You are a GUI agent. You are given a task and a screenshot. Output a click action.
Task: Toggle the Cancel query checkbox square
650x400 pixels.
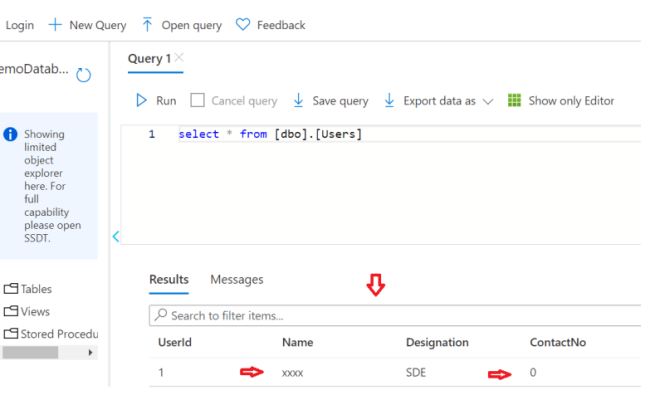[197, 100]
